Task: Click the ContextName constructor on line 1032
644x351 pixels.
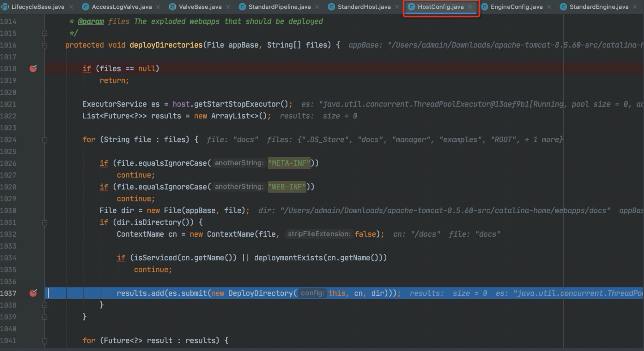Action: click(231, 234)
